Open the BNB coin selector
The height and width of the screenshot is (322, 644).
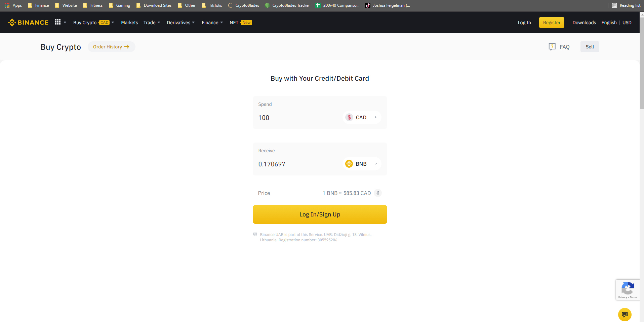coord(362,164)
